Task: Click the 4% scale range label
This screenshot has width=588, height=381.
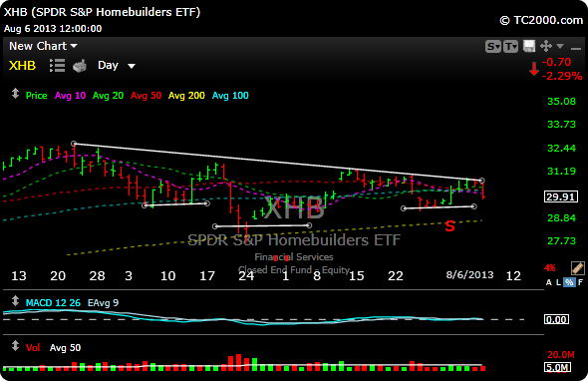Action: click(550, 268)
